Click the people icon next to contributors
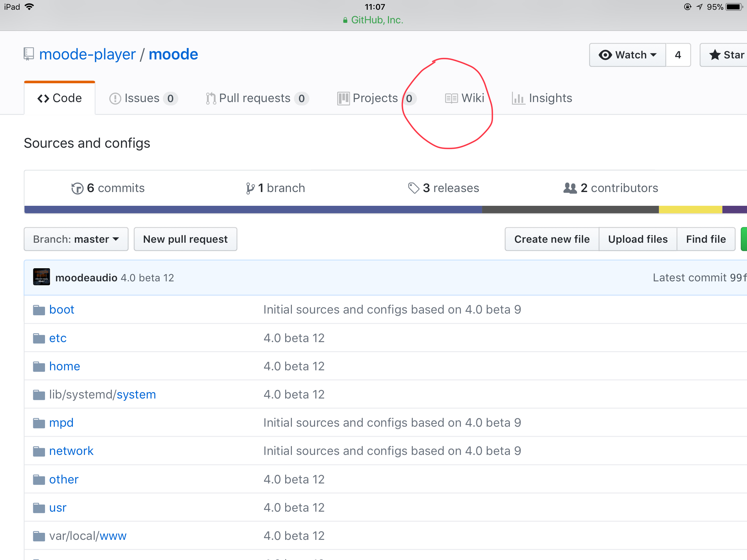The image size is (747, 560). [570, 188]
